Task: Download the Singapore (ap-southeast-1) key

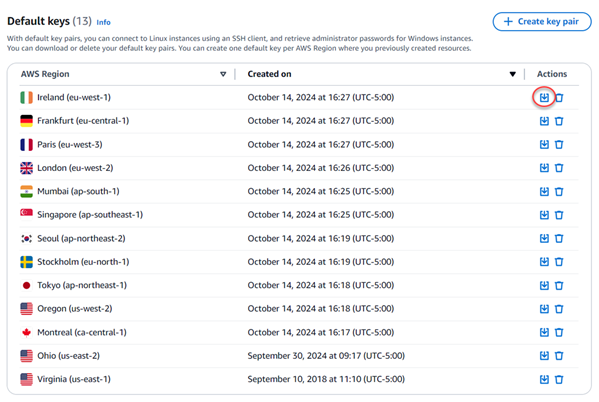Action: pyautogui.click(x=544, y=215)
